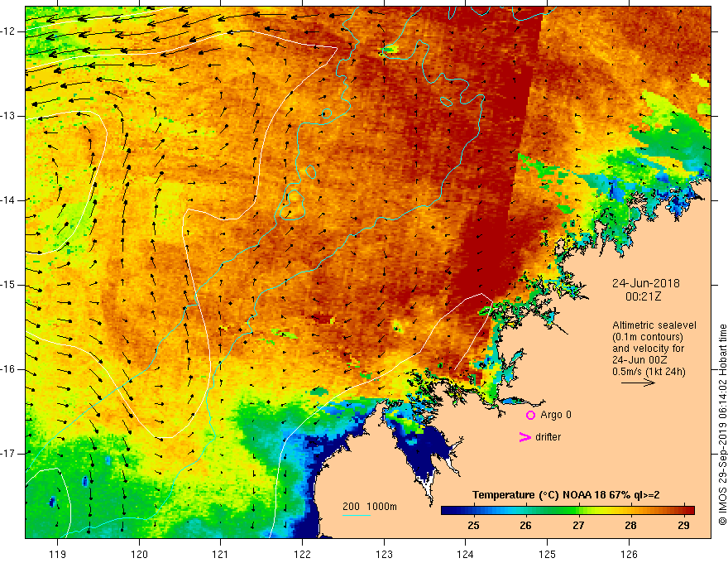Click the latitude axis label '-14'
The image size is (728, 563).
[9, 200]
